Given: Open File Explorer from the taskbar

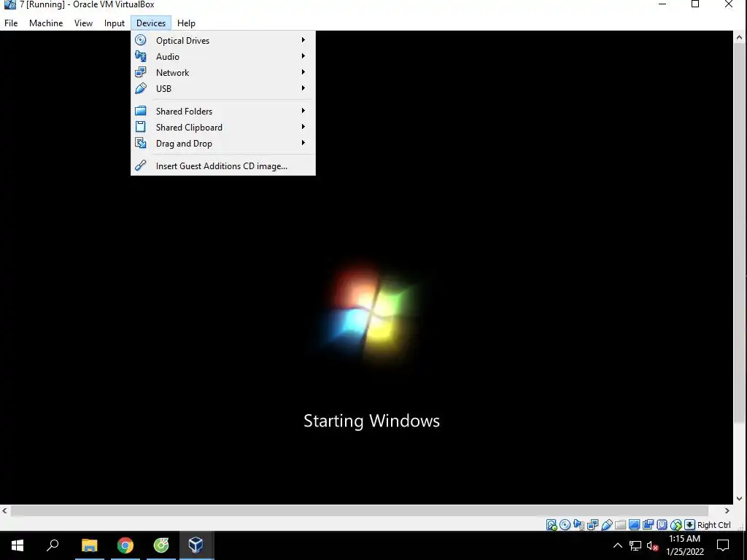Looking at the screenshot, I should pos(89,545).
